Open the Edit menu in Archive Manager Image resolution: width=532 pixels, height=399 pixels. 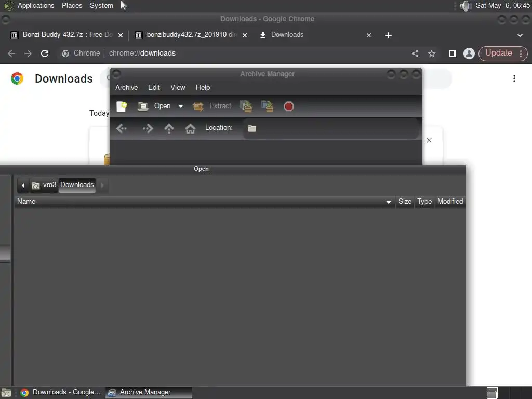pos(154,87)
